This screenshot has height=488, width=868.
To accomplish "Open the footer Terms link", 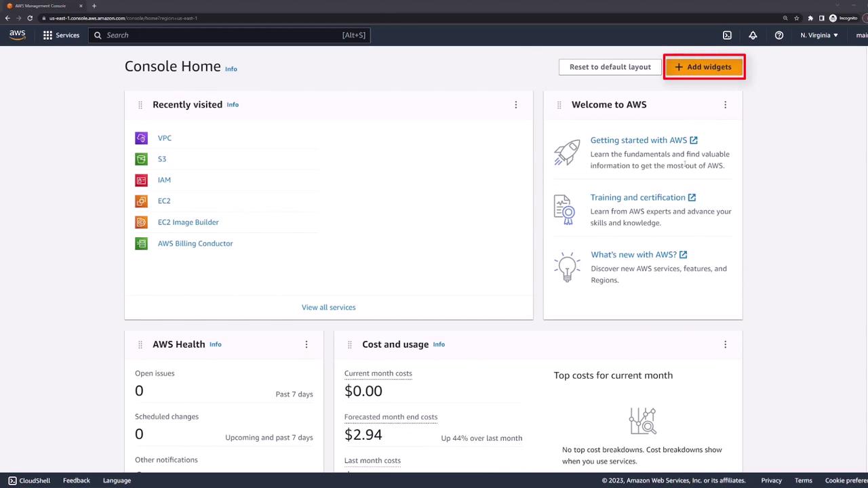I will point(804,481).
